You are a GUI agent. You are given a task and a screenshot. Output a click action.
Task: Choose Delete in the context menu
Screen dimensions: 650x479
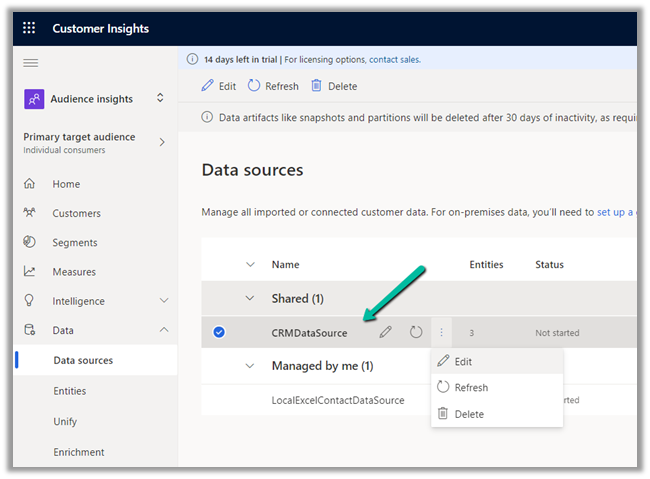[468, 414]
